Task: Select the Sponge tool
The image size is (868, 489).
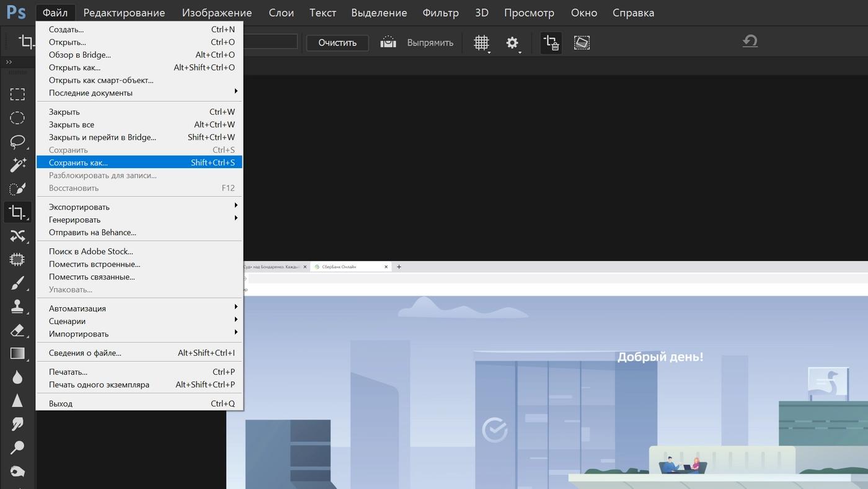Action: [x=17, y=471]
